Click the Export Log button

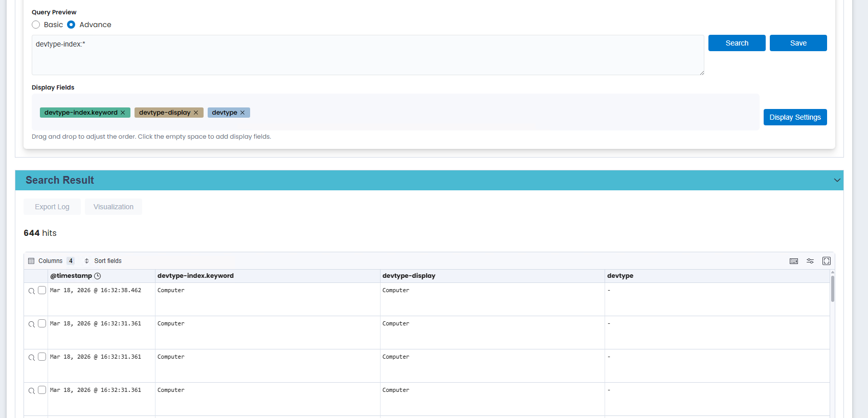(x=52, y=207)
